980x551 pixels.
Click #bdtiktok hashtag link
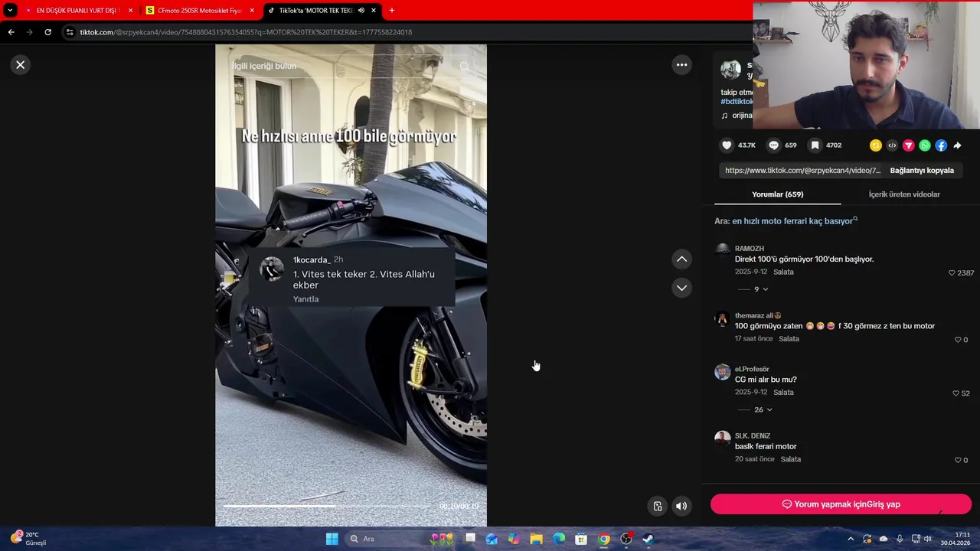737,102
